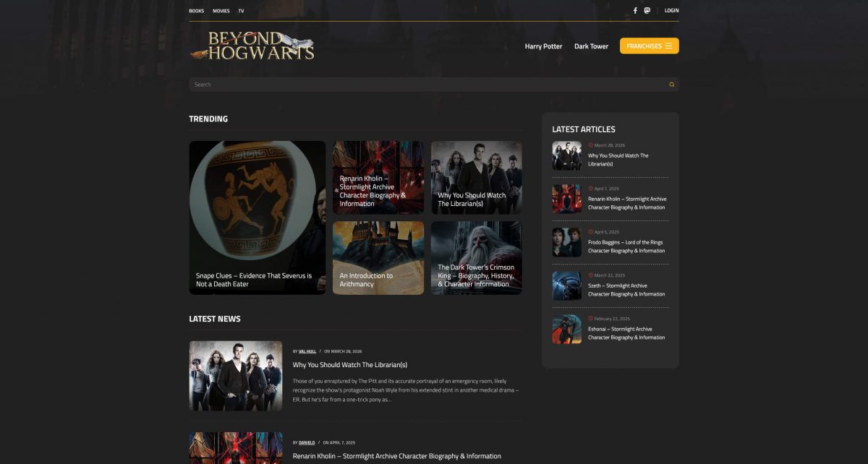Click the search magnifier icon
The image size is (868, 464).
click(671, 85)
